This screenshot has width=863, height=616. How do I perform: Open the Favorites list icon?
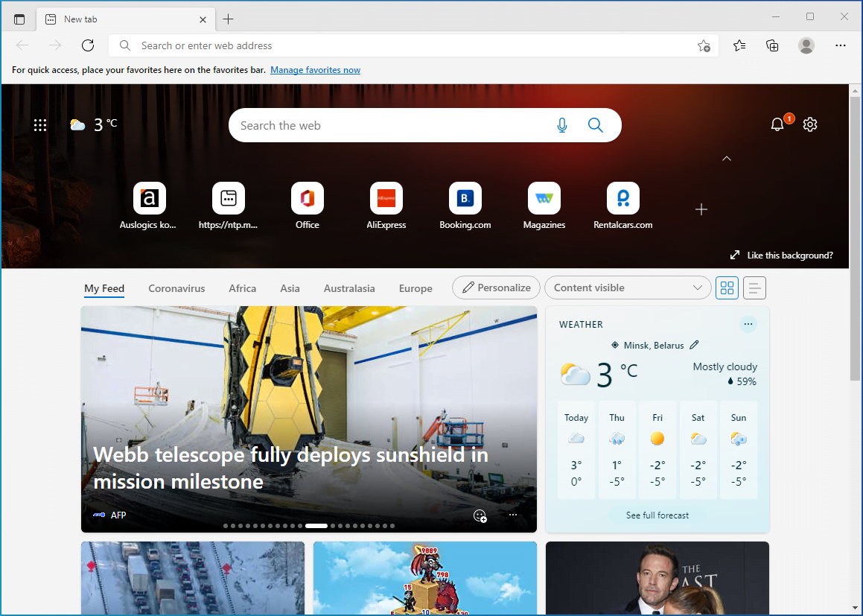739,45
